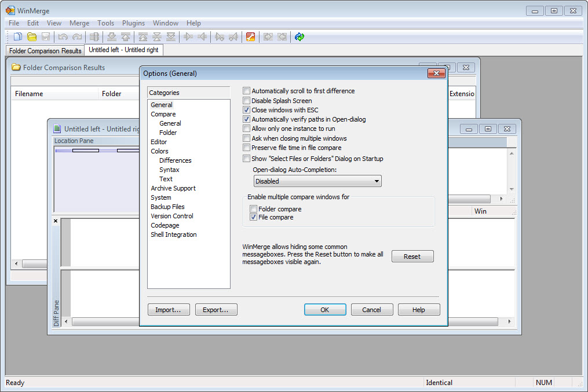Click Diff Pane horizontal scrollbar right arrow
Image resolution: width=588 pixels, height=392 pixels.
click(509, 321)
